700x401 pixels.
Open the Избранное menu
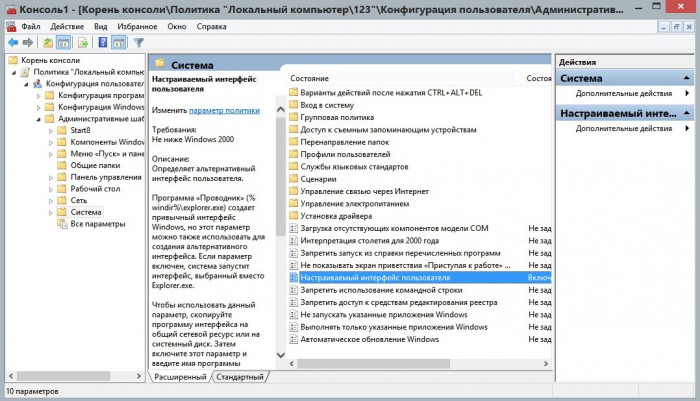(137, 26)
